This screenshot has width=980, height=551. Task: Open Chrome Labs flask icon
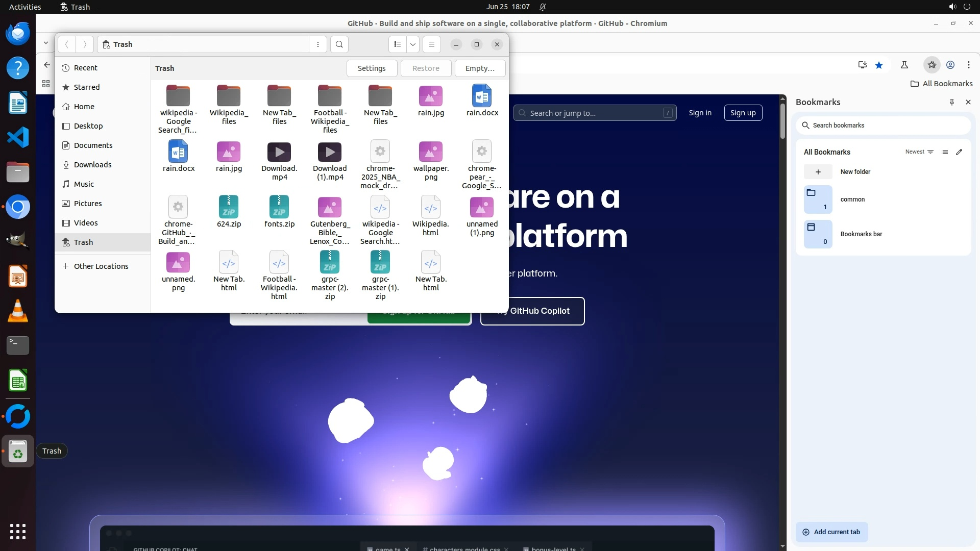(904, 65)
